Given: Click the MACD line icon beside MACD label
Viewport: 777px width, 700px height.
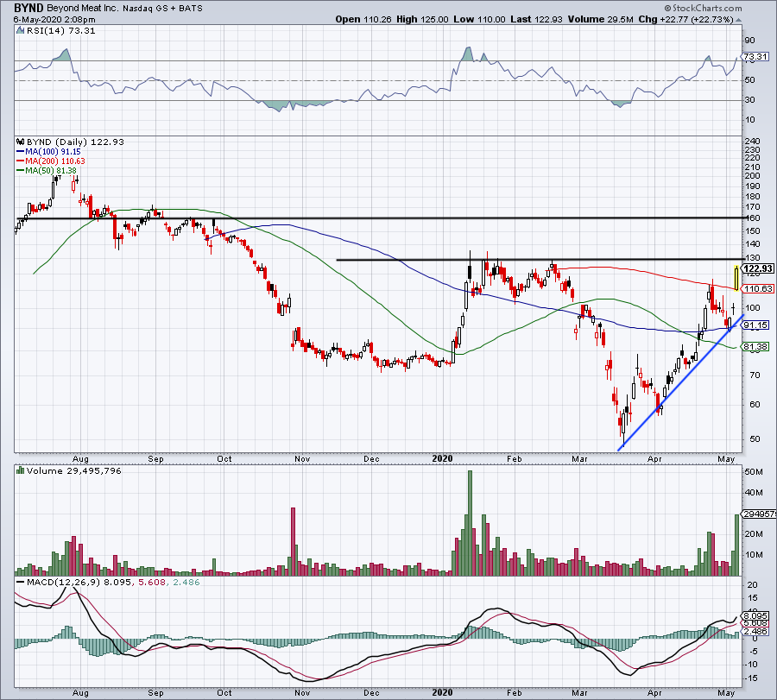Looking at the screenshot, I should [x=21, y=582].
